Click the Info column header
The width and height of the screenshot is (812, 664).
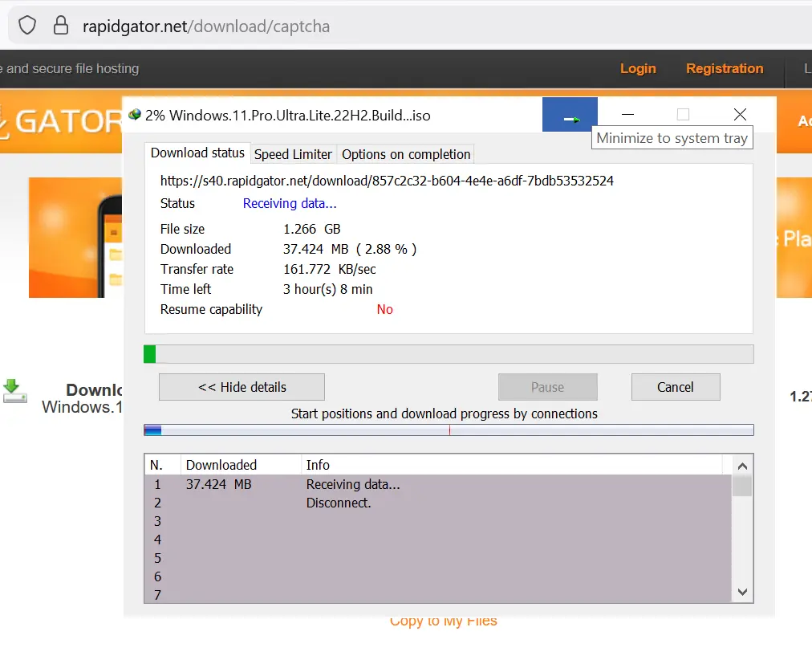coord(511,465)
